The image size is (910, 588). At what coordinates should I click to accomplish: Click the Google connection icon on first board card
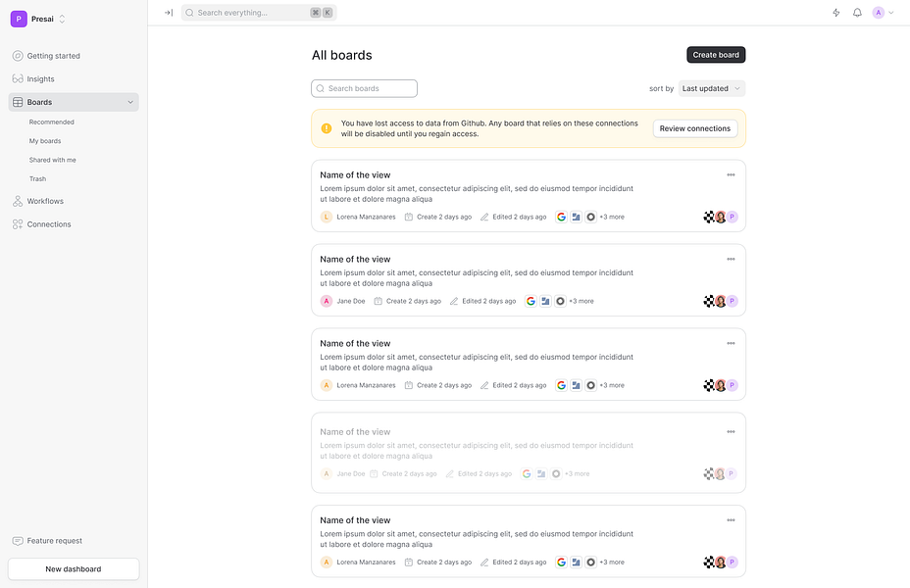pyautogui.click(x=561, y=217)
